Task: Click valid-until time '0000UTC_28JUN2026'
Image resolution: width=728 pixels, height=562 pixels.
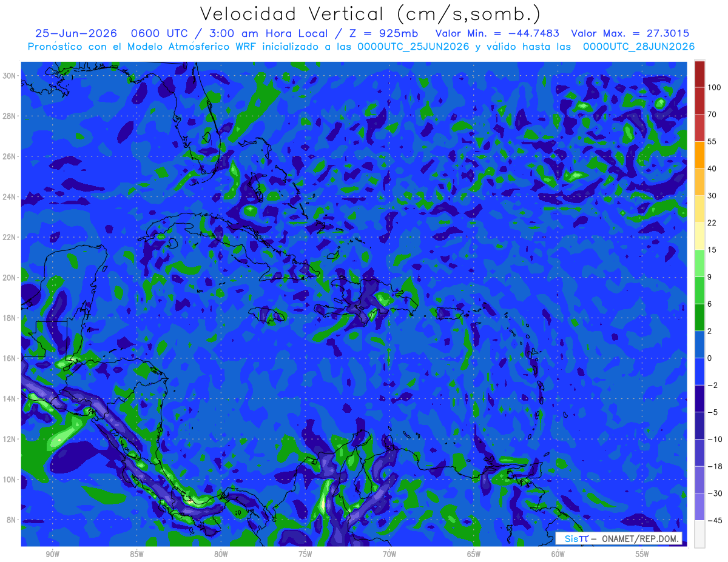Action: 639,47
